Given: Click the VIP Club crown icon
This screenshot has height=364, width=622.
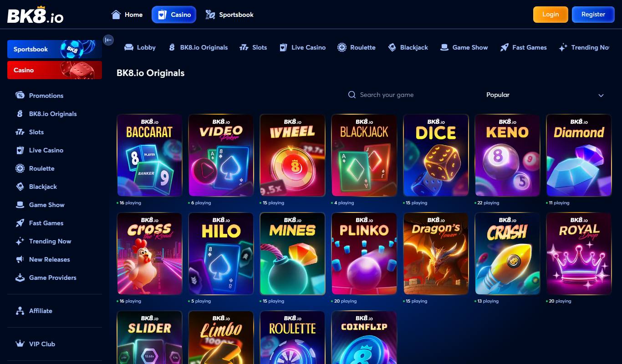Looking at the screenshot, I should (x=20, y=344).
